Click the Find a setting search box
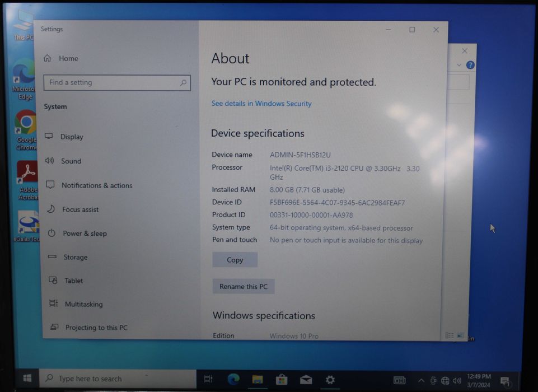538x392 pixels. (x=117, y=83)
